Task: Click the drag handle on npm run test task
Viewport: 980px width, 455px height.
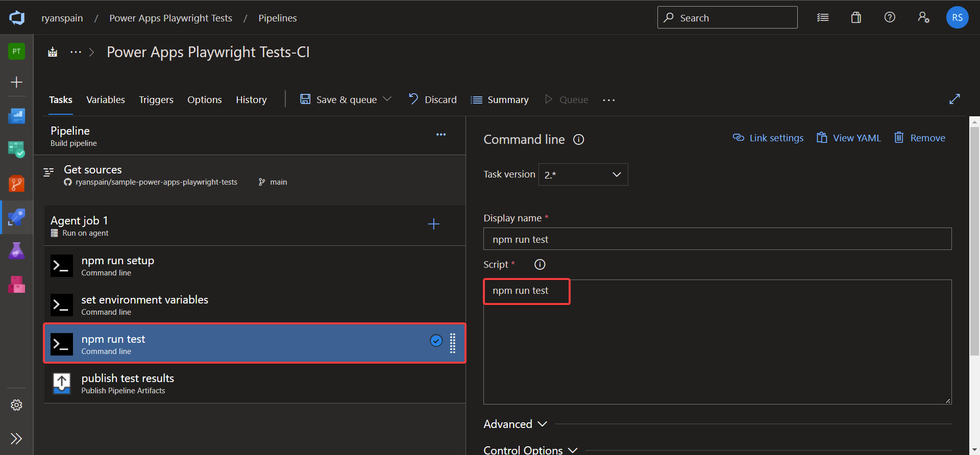Action: (452, 343)
